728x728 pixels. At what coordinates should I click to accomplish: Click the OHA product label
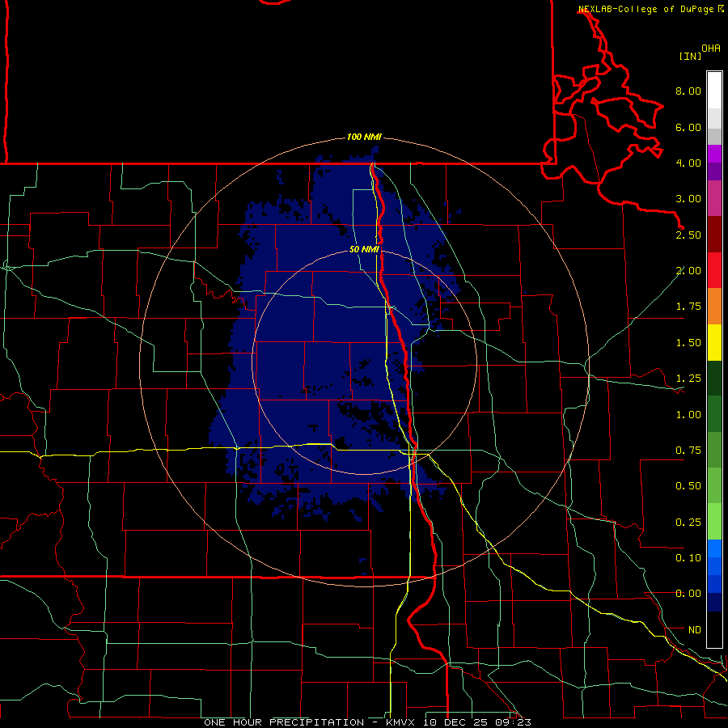tap(711, 48)
